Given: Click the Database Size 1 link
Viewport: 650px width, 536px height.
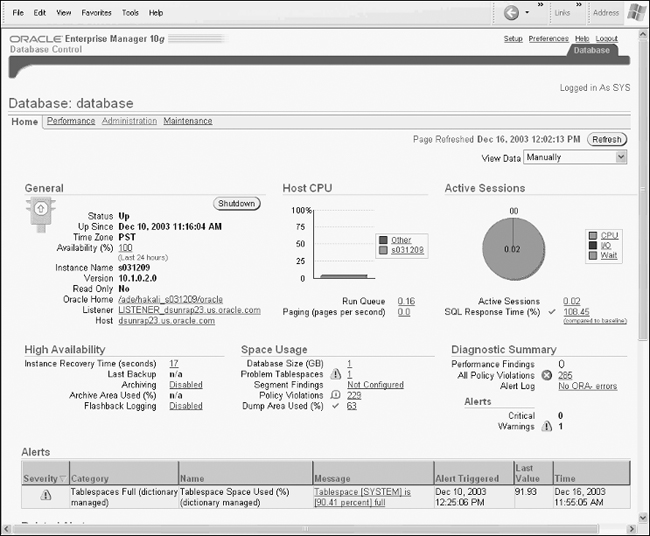Looking at the screenshot, I should coord(349,364).
